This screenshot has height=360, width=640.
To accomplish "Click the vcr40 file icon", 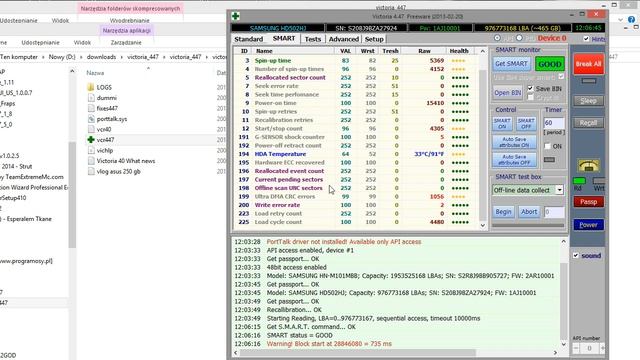I will click(x=91, y=129).
